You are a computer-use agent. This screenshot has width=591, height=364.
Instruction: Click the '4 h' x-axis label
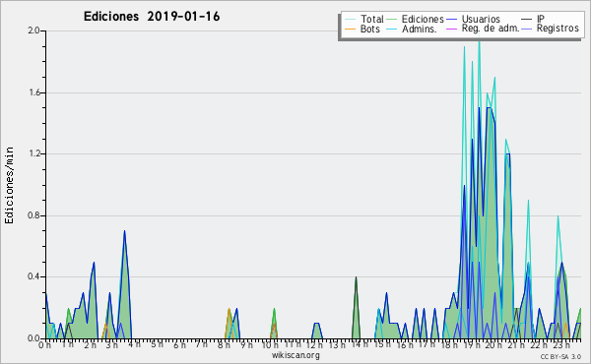[134, 344]
